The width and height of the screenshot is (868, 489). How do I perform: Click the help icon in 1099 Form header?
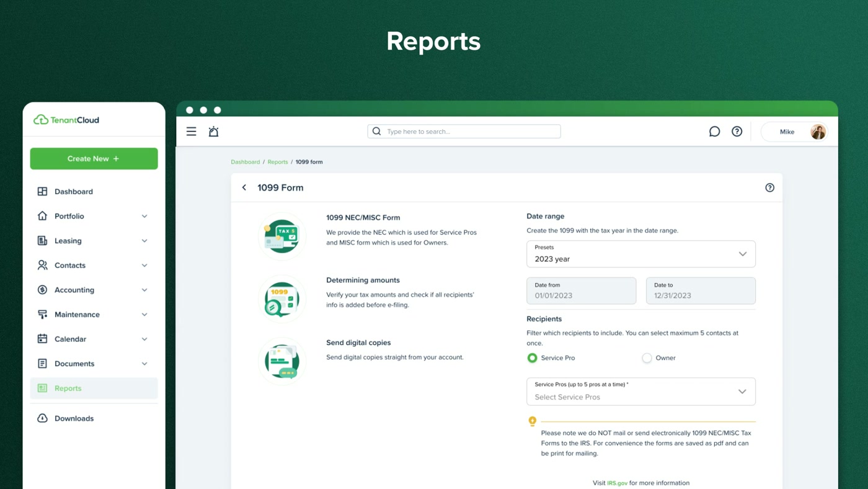[769, 187]
